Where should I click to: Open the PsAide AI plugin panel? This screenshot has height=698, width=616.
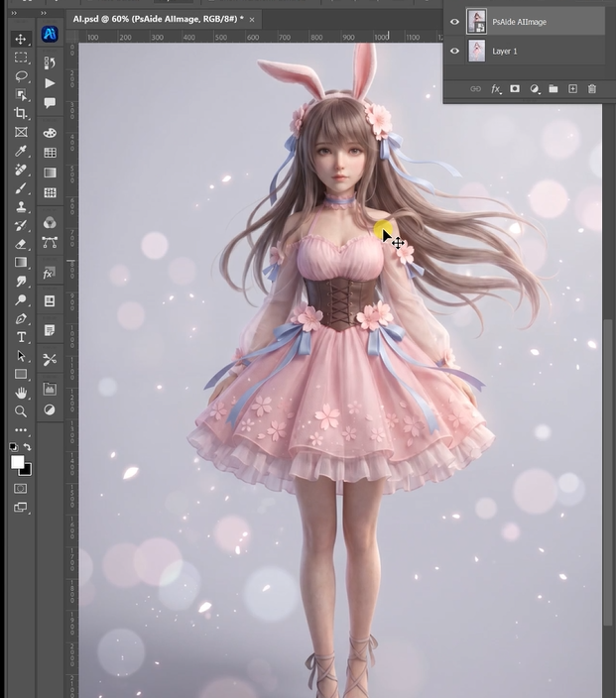tap(50, 35)
